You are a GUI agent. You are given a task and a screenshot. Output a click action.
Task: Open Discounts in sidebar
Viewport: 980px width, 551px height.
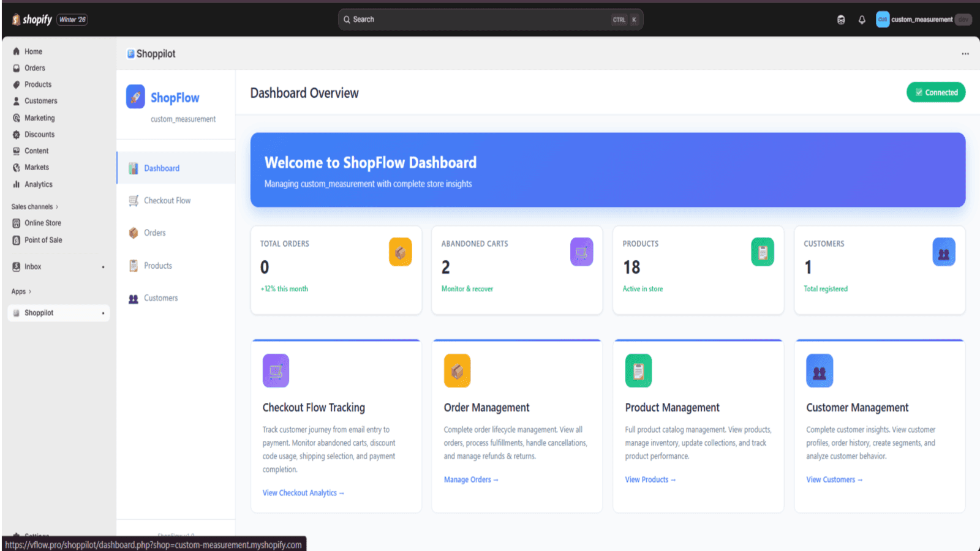click(x=39, y=134)
